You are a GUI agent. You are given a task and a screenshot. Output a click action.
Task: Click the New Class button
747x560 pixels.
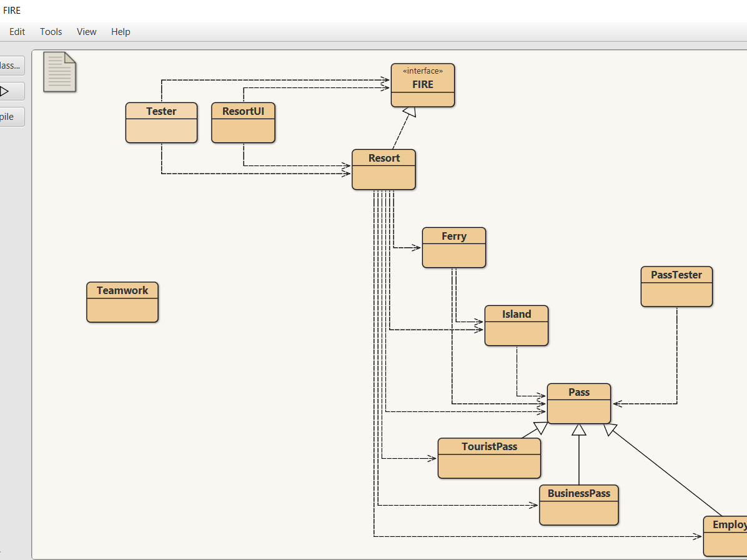pyautogui.click(x=11, y=66)
